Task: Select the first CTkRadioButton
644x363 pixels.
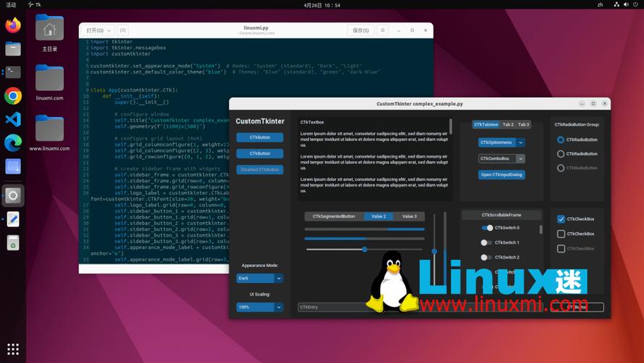Action: (x=561, y=140)
